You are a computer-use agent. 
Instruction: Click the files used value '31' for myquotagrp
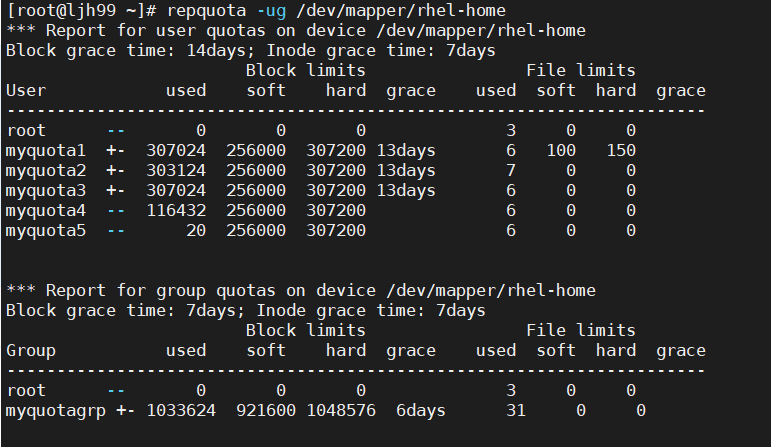point(516,411)
